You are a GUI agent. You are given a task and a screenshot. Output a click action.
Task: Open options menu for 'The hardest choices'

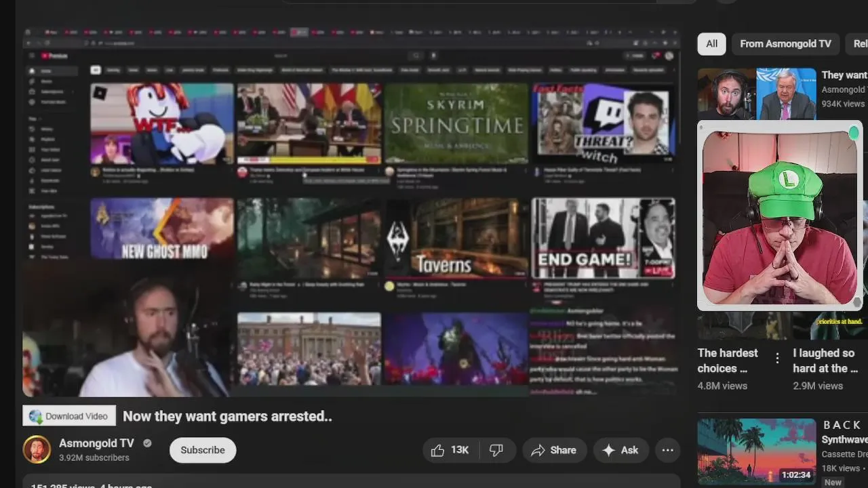777,357
